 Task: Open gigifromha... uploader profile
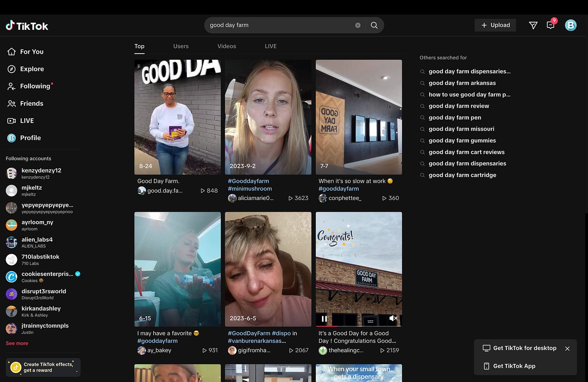(x=249, y=351)
